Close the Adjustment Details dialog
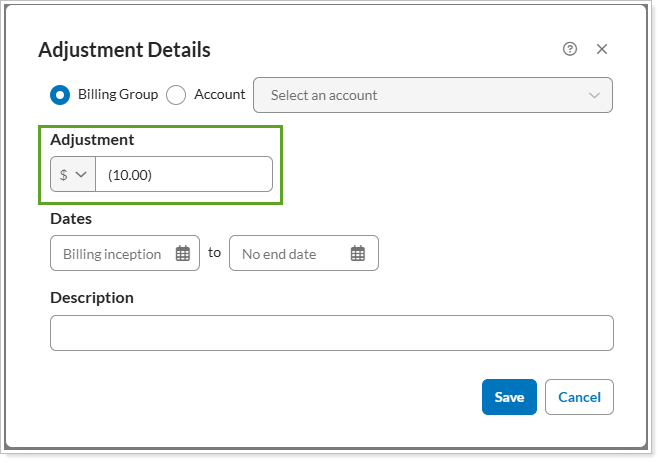661x463 pixels. click(602, 49)
